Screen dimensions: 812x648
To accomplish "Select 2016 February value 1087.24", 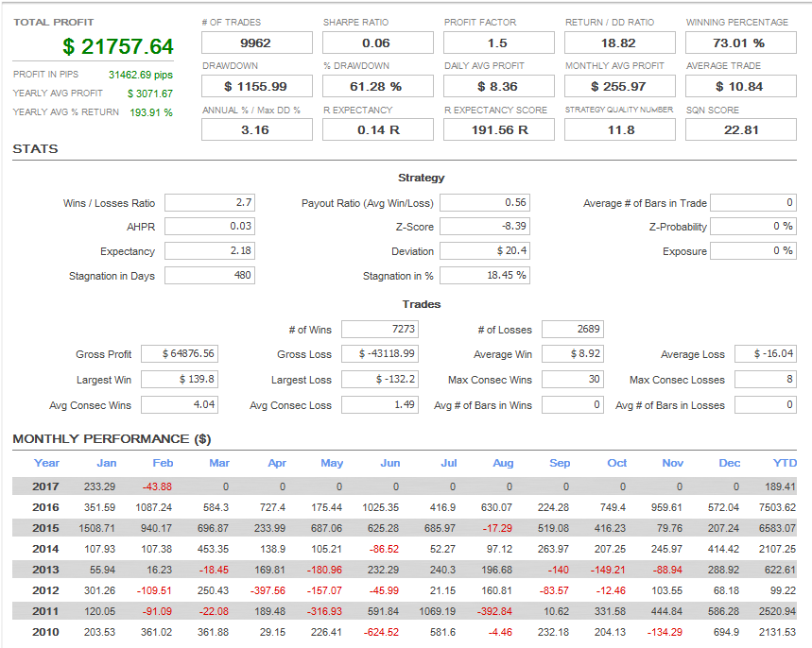I will point(154,508).
